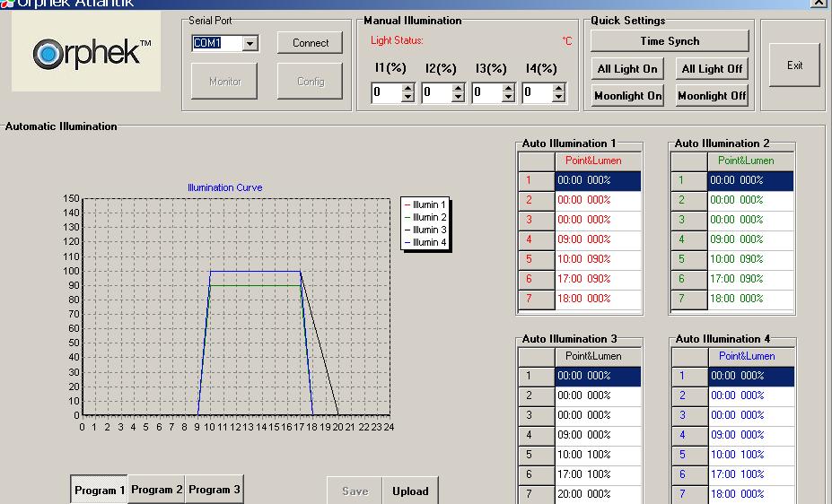This screenshot has width=832, height=504.
Task: Click the Point&Lumen header in Auto Illumination 3
Action: 598,356
